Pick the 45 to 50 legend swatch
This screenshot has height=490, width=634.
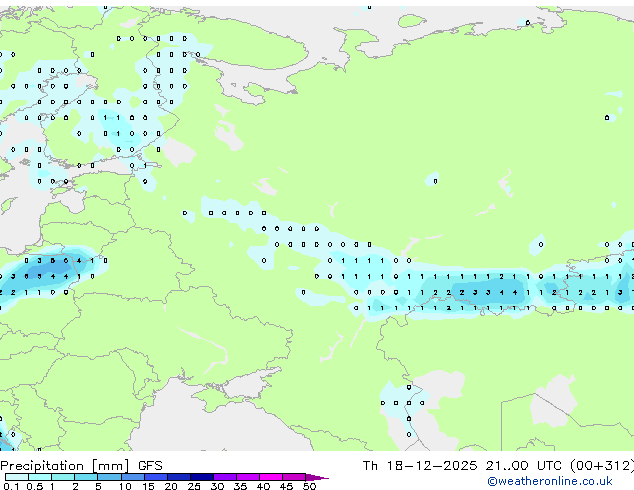tap(294, 477)
